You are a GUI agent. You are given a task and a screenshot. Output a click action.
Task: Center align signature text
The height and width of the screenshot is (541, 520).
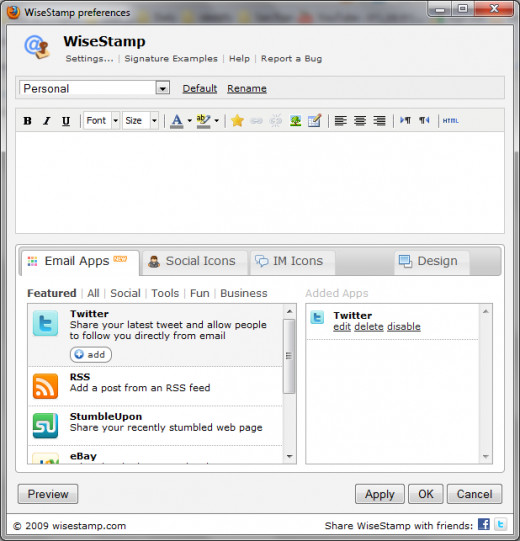tap(360, 121)
